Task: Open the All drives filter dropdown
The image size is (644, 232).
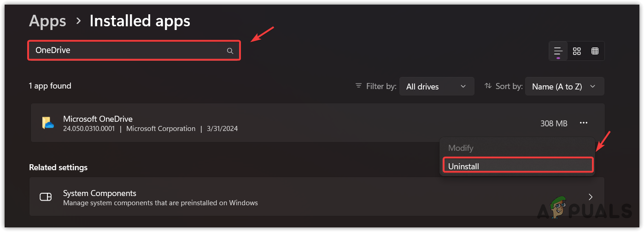Action: (x=437, y=86)
